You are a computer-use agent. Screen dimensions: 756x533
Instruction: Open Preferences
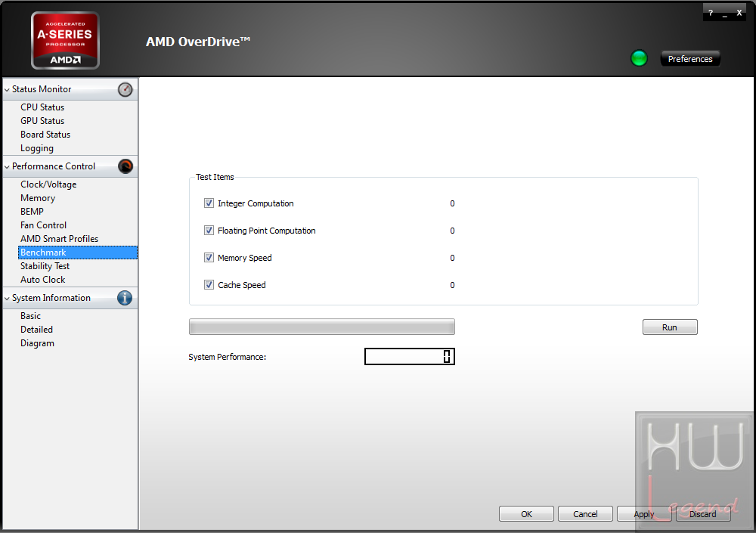pos(690,59)
